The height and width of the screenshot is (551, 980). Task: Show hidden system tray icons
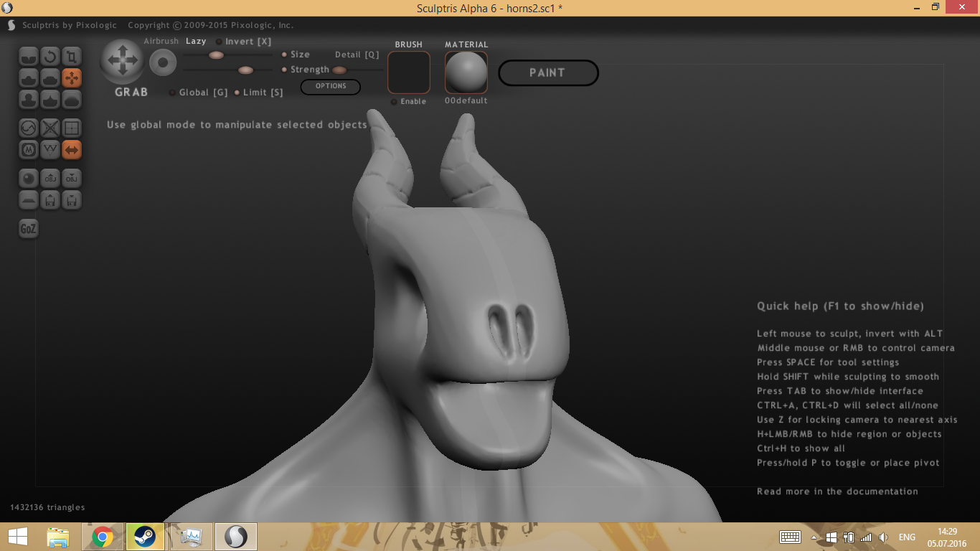(x=814, y=537)
